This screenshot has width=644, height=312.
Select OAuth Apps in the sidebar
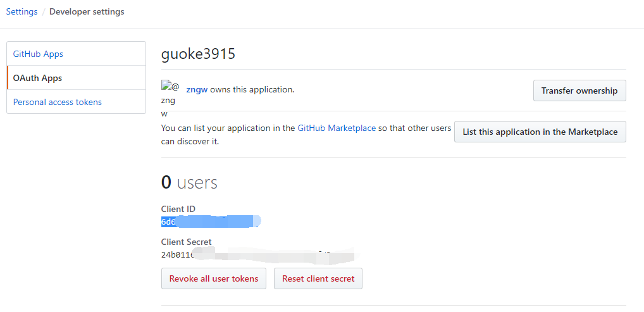(37, 78)
